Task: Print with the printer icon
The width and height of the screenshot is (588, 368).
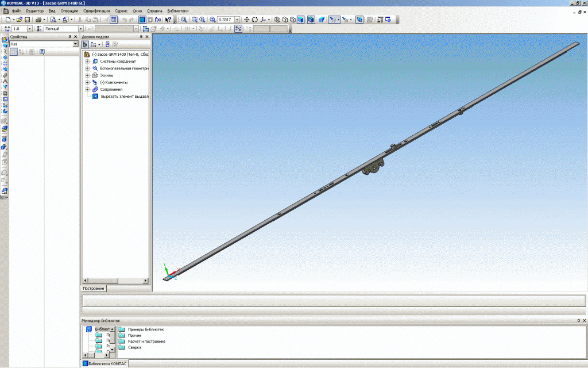Action: [38, 20]
